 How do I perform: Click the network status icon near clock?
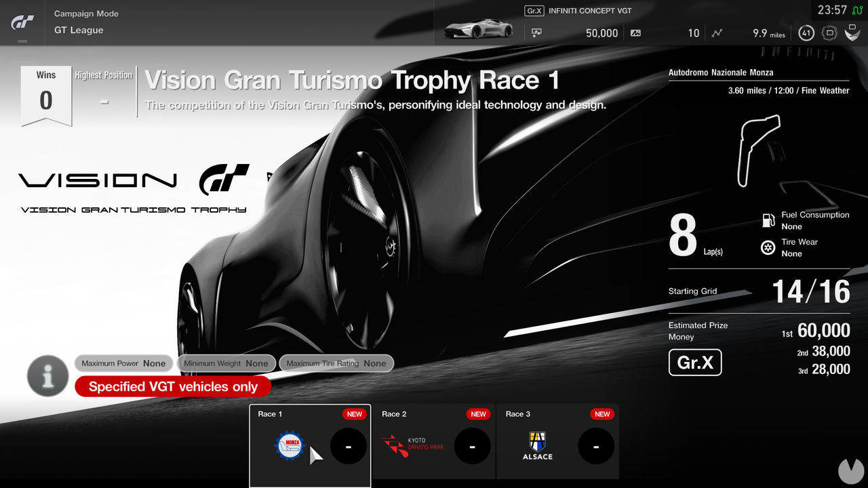856,10
